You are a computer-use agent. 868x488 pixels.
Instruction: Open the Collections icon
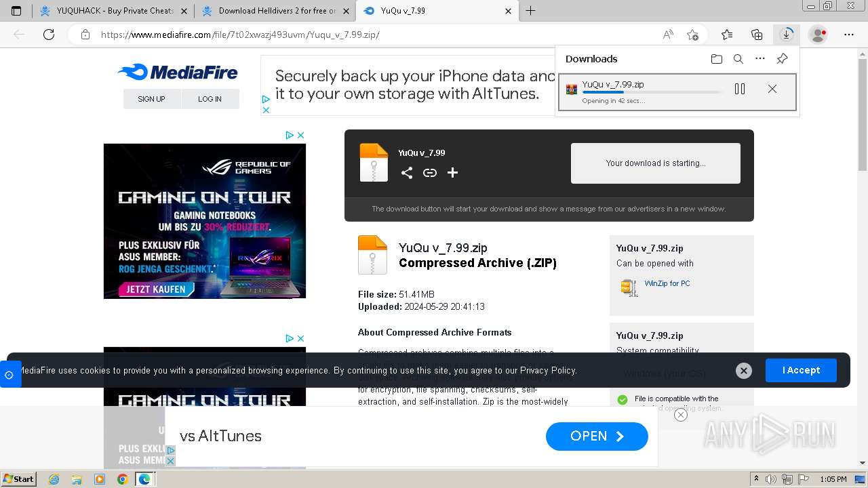click(757, 35)
